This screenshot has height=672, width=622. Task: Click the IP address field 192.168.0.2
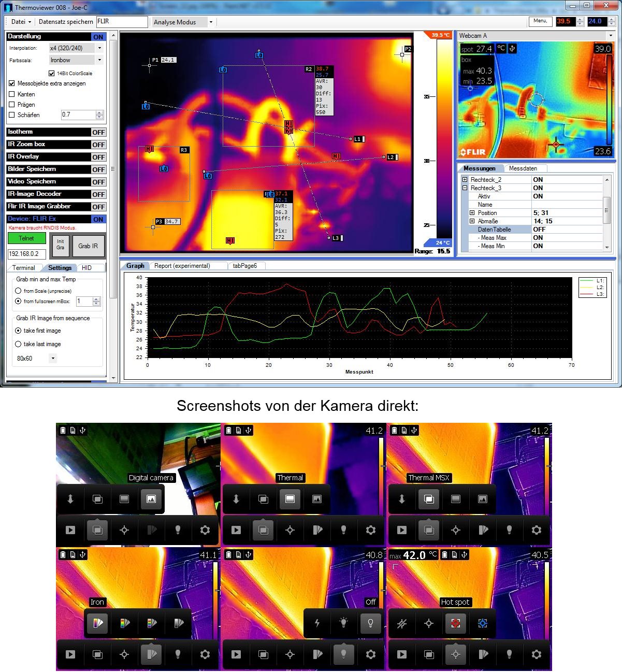[27, 254]
